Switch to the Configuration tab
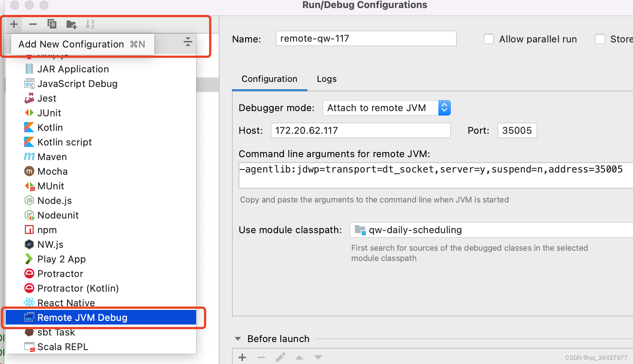The width and height of the screenshot is (633, 364). tap(269, 79)
